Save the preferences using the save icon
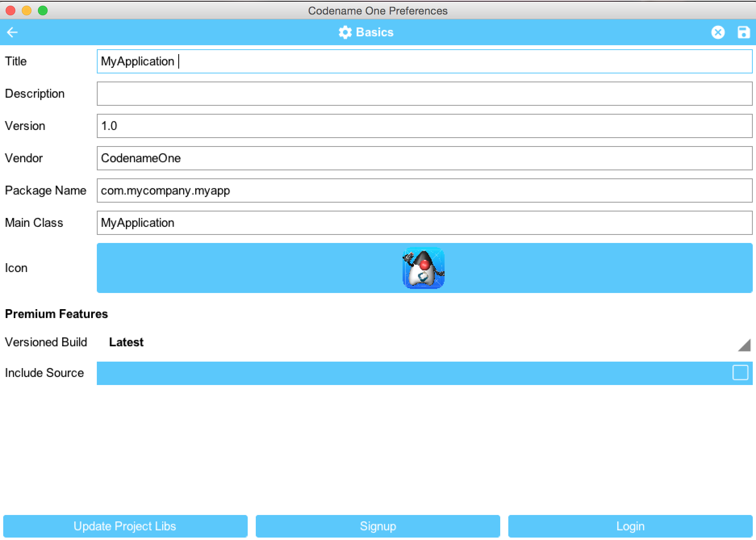Viewport: 756px width, 540px height. 743,32
